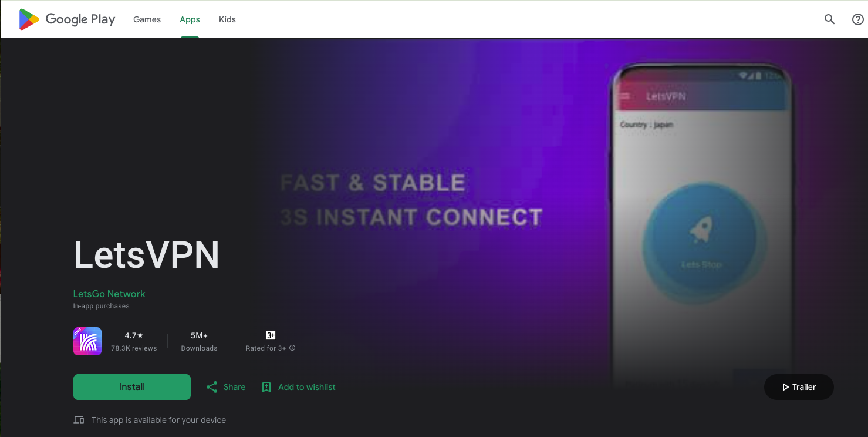Click the Share icon
Screen dimensions: 868x437
pyautogui.click(x=212, y=387)
